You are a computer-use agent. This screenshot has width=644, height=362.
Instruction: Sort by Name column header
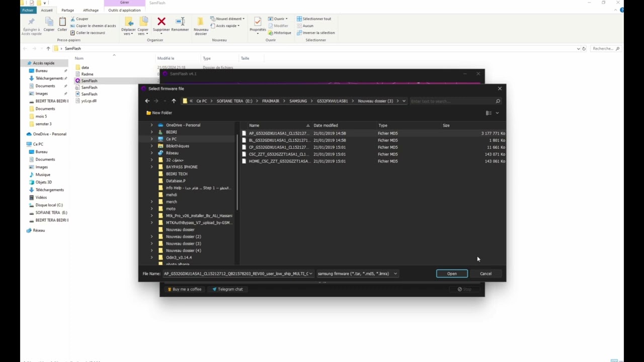tap(254, 125)
